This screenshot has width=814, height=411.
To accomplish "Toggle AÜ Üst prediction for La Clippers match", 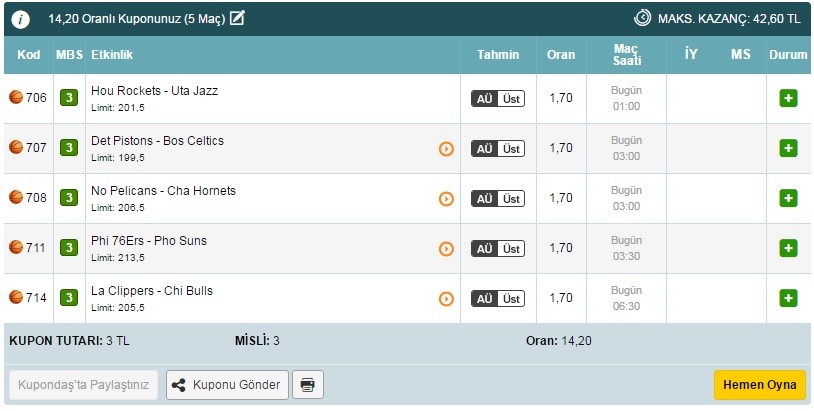I will click(x=498, y=299).
